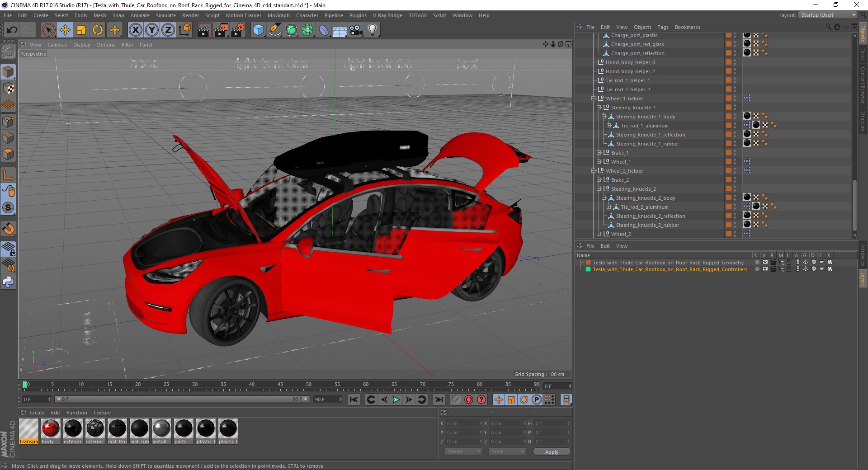Select the Rotate tool

(98, 30)
